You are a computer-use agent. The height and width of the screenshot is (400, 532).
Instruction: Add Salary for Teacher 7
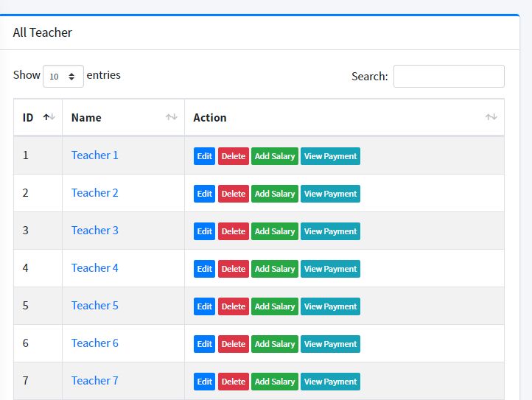(275, 382)
